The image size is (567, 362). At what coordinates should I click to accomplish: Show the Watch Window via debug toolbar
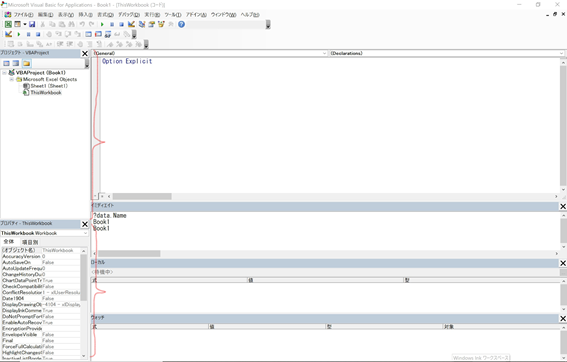point(108,34)
